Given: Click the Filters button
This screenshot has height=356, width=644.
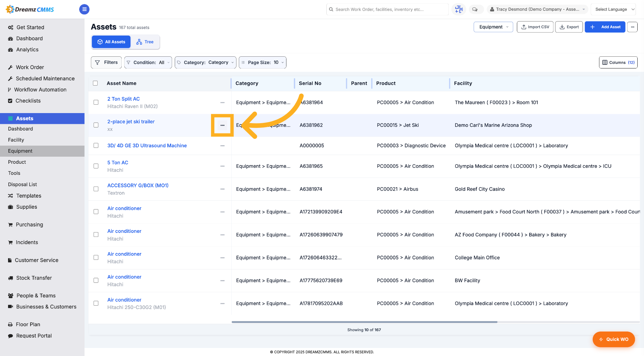Looking at the screenshot, I should point(106,62).
